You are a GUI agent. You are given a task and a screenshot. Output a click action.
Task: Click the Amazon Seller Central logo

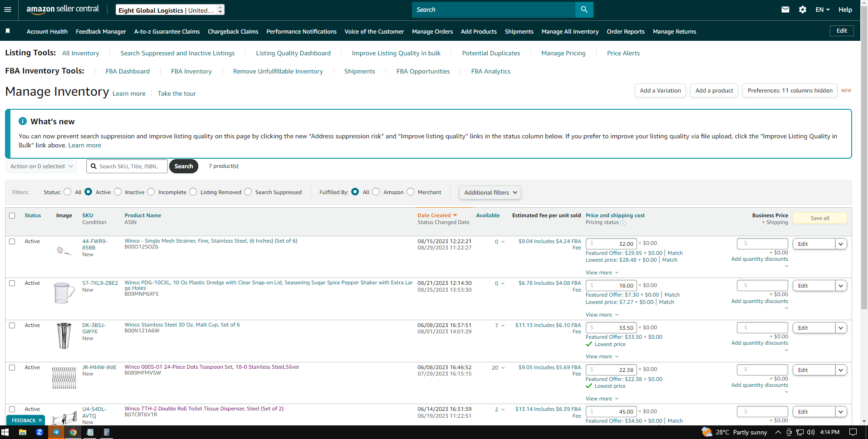coord(63,10)
